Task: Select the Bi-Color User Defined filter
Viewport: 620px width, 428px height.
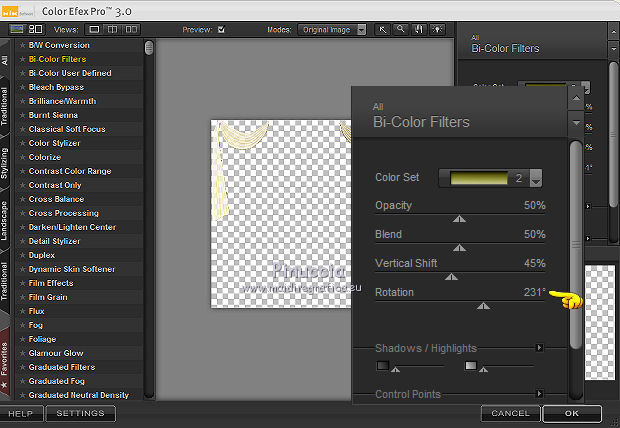Action: [70, 73]
